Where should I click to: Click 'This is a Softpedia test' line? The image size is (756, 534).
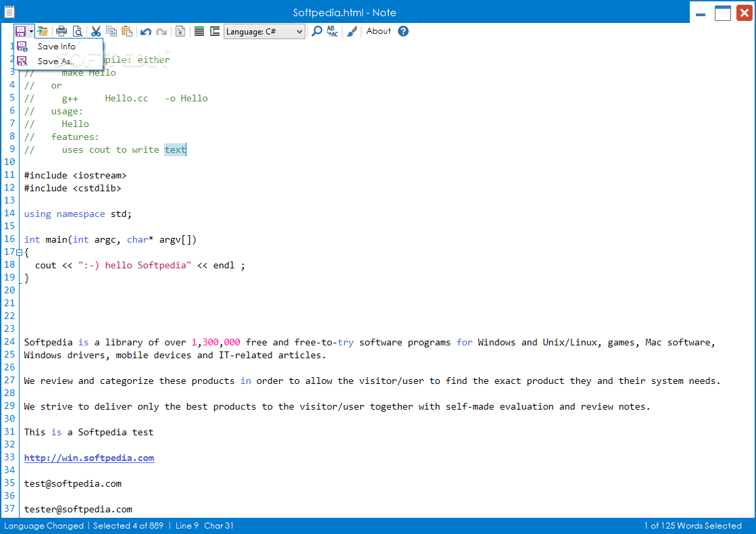pyautogui.click(x=89, y=432)
